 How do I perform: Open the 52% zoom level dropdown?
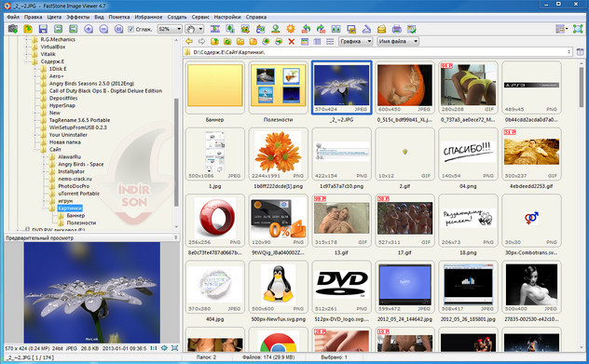[x=170, y=29]
